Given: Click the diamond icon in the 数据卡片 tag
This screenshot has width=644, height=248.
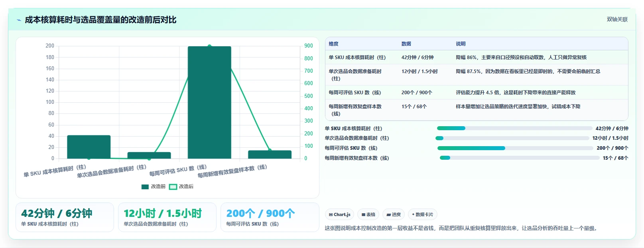Looking at the screenshot, I should (413, 214).
